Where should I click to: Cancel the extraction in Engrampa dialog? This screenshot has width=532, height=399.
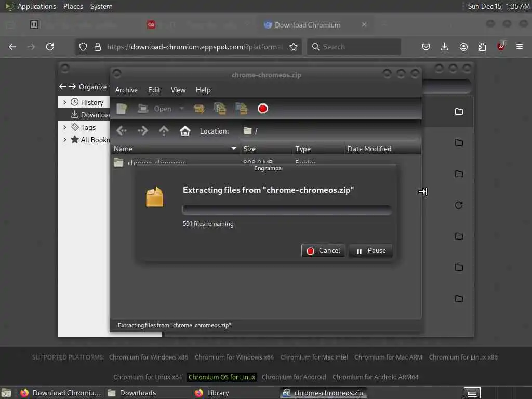323,251
